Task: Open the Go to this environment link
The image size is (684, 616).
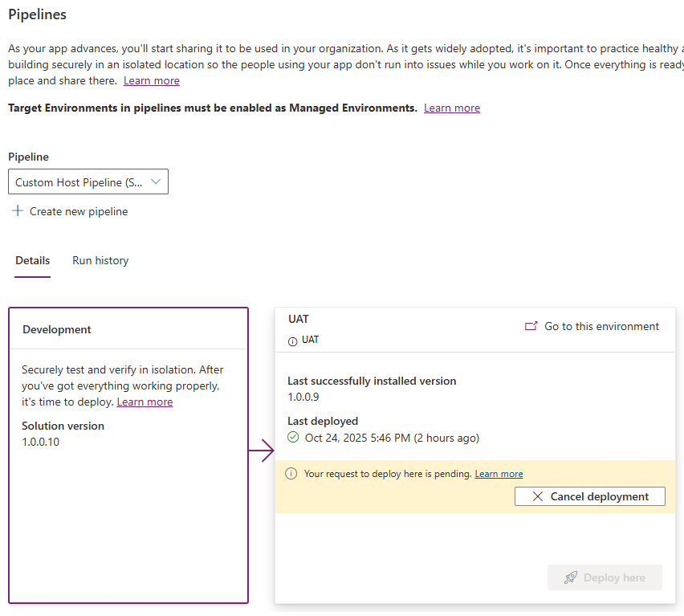Action: point(601,326)
